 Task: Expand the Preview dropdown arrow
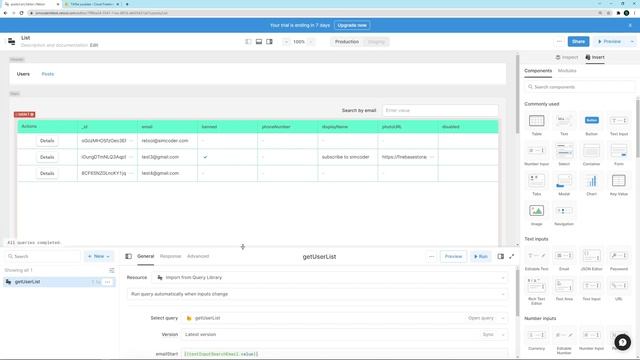pyautogui.click(x=632, y=42)
